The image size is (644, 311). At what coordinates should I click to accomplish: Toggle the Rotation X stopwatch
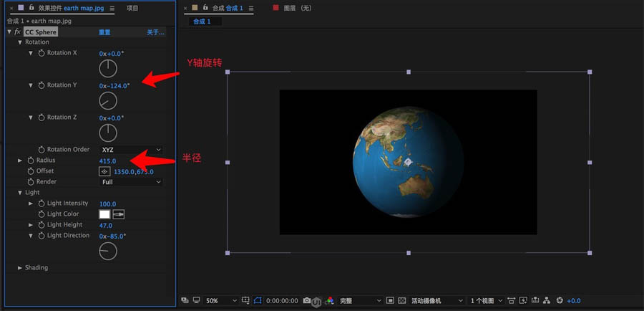[x=41, y=53]
